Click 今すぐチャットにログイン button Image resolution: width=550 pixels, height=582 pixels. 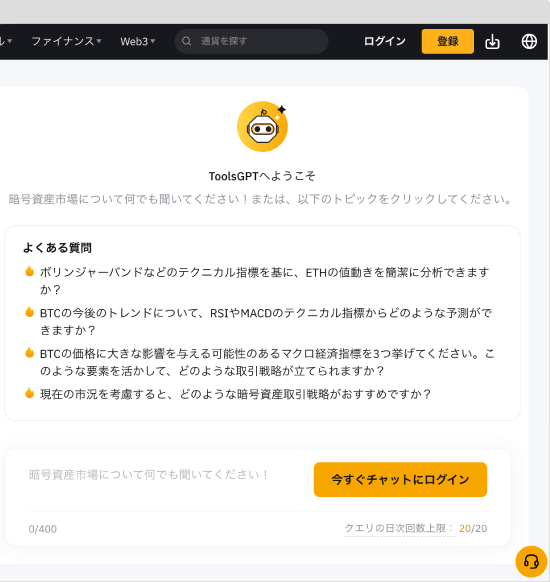pyautogui.click(x=400, y=479)
